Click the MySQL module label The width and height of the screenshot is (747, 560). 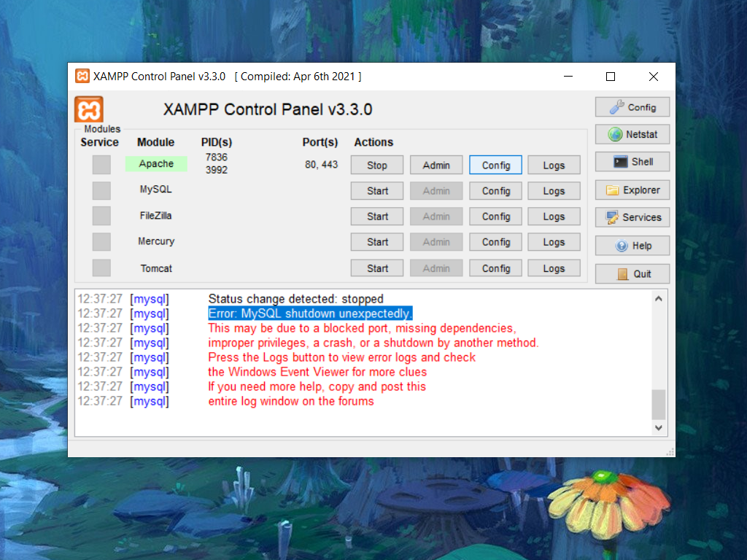coord(156,190)
